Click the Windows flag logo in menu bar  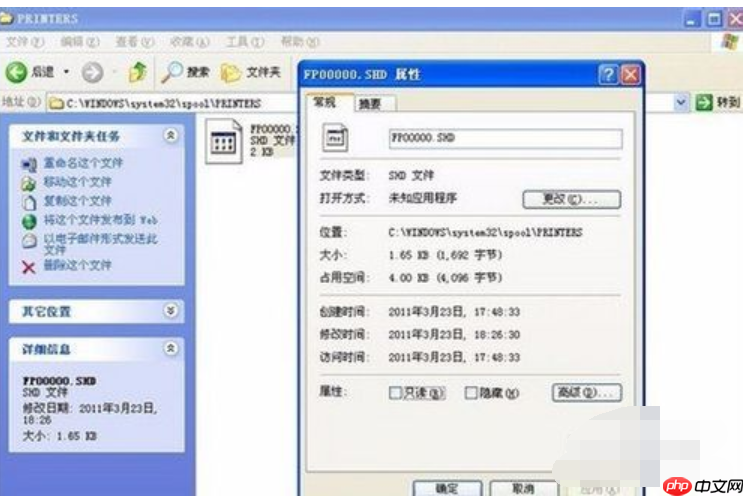tap(729, 42)
